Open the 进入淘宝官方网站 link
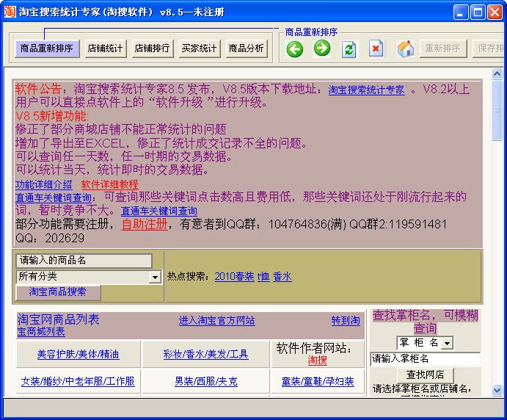 tap(217, 320)
